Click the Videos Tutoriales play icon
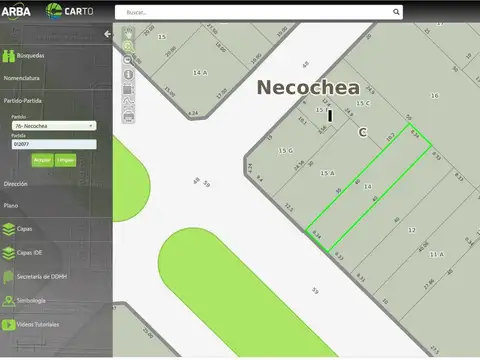Image resolution: width=480 pixels, height=360 pixels. 9,325
